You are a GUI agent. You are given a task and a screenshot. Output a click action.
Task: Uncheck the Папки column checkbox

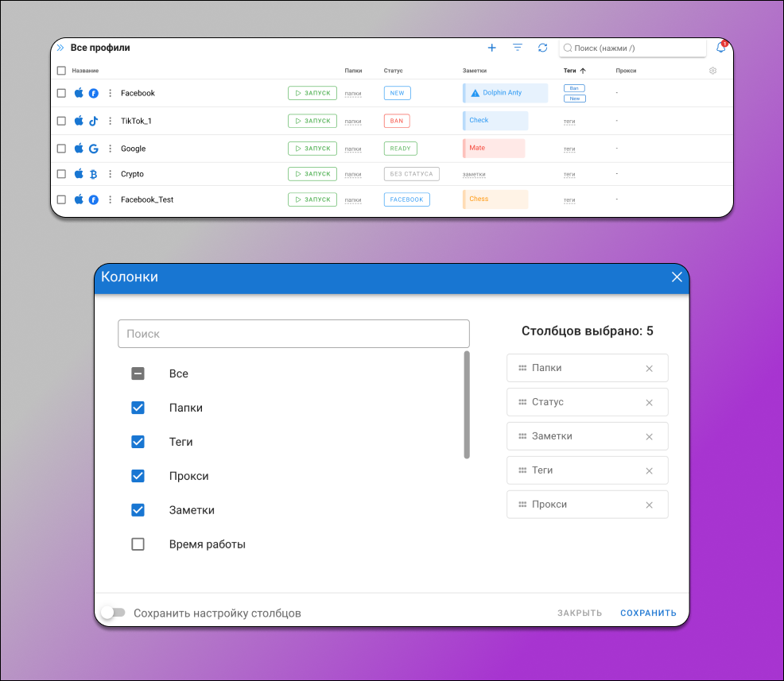[138, 408]
